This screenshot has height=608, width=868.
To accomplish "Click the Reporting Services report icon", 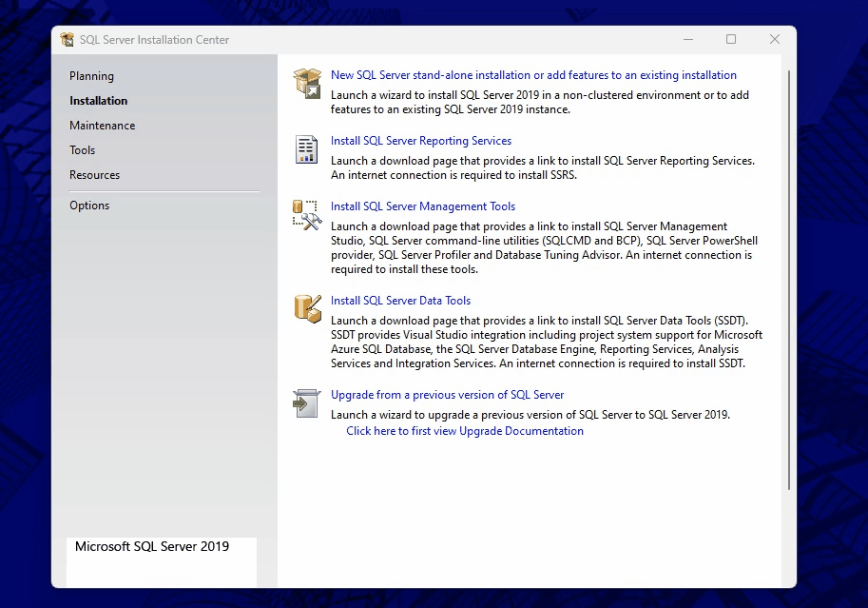I will point(306,149).
